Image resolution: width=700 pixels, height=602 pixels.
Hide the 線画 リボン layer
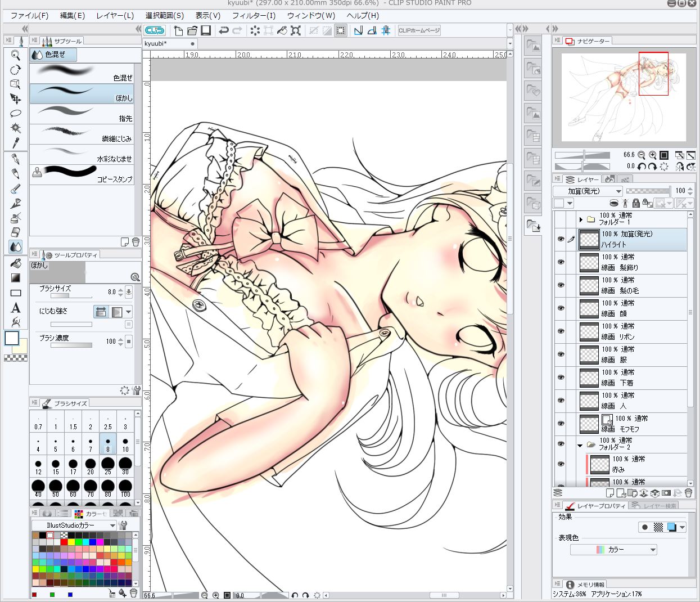click(561, 331)
